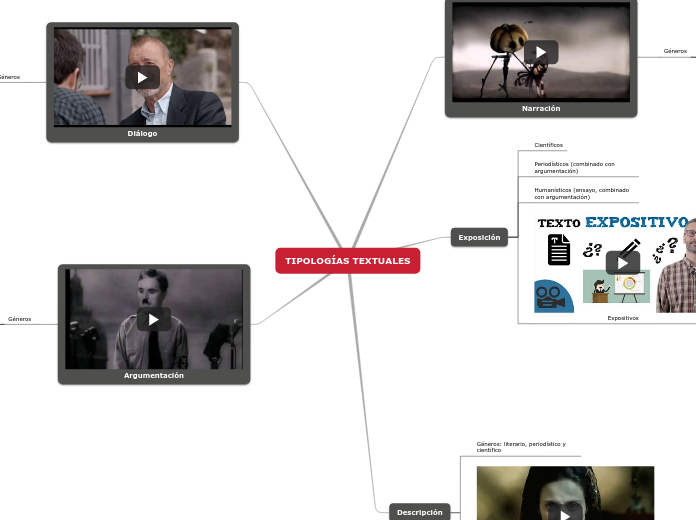Expand the Géneros branch connected to Diálogo

tap(10, 77)
